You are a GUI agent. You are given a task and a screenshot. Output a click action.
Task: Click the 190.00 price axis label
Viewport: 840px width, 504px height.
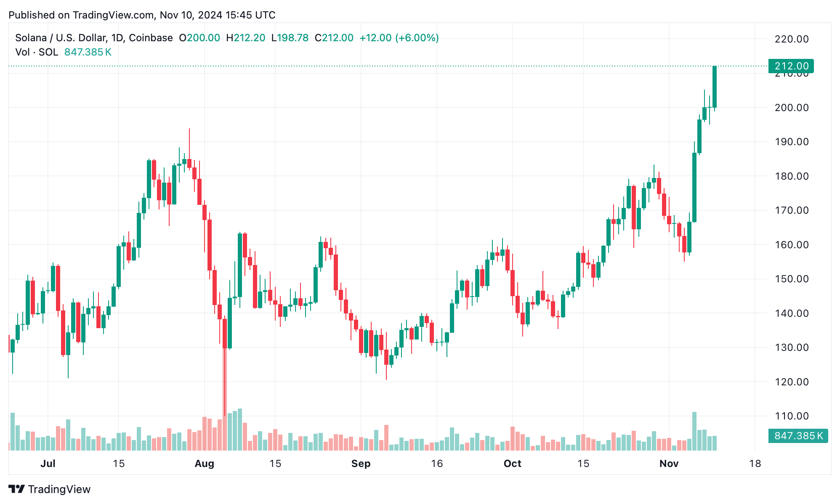tap(792, 142)
